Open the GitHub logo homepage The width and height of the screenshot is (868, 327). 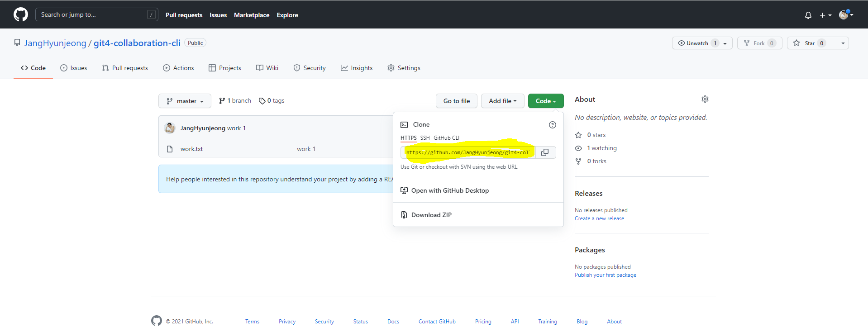click(21, 14)
